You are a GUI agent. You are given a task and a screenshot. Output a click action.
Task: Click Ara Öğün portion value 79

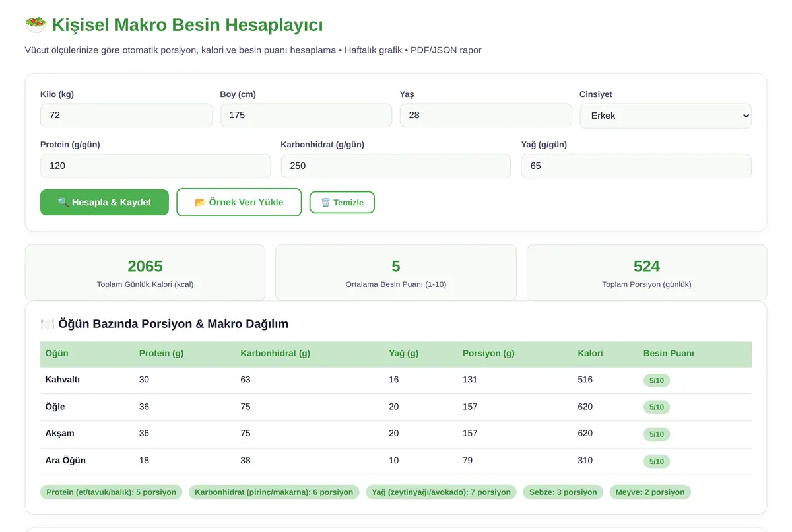(x=468, y=460)
